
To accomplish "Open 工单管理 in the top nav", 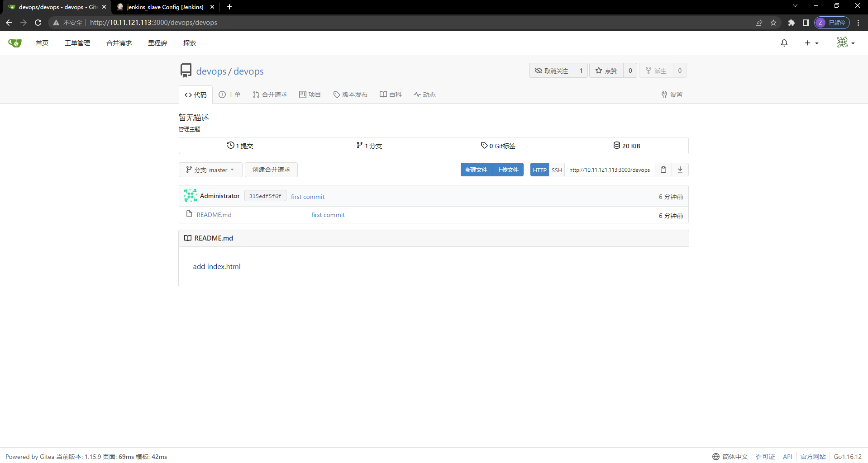I will click(77, 43).
